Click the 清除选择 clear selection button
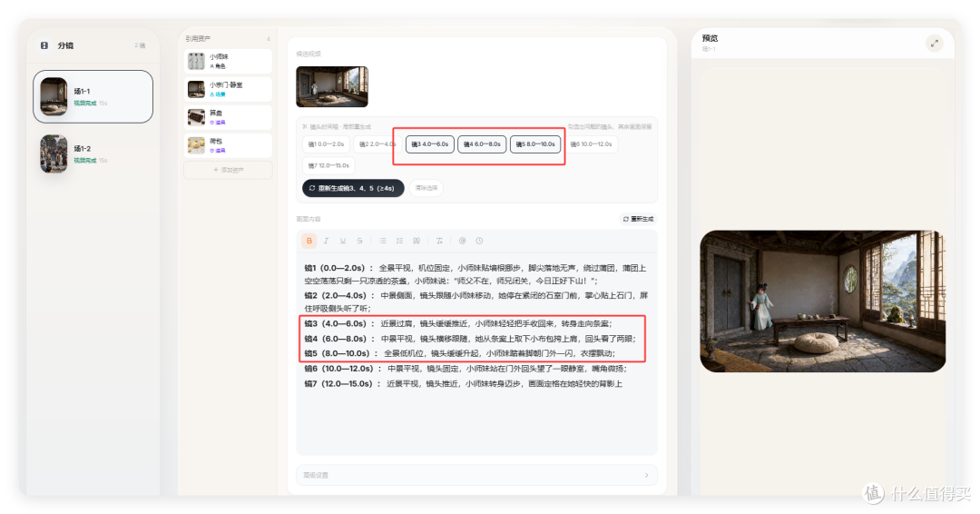This screenshot has width=980, height=514. [x=426, y=188]
